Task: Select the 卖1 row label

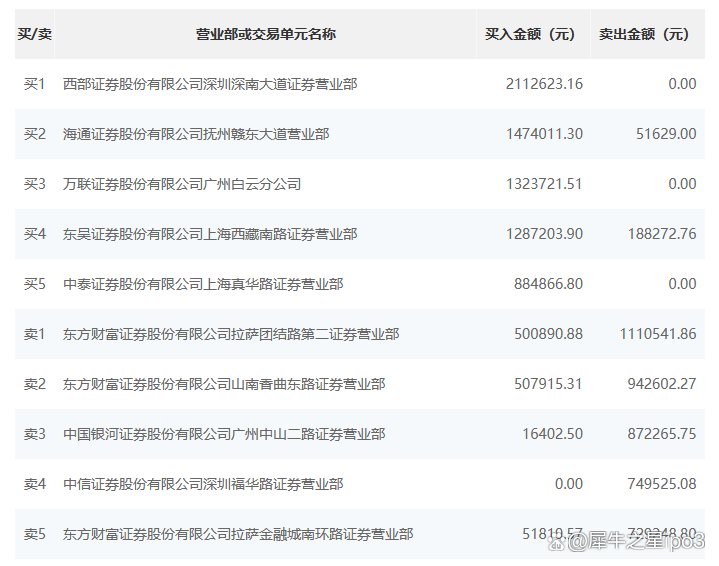Action: pos(35,334)
